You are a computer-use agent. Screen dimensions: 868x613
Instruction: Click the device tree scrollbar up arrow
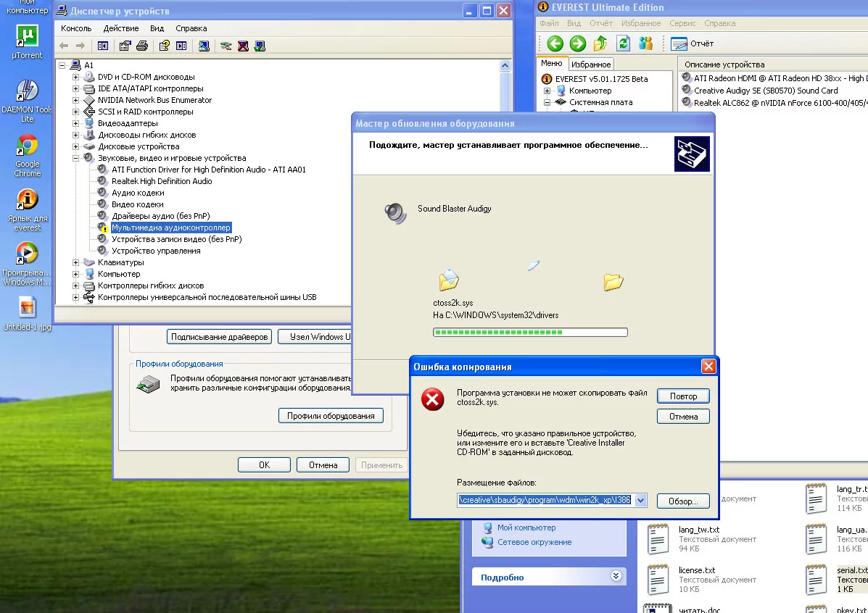click(505, 66)
